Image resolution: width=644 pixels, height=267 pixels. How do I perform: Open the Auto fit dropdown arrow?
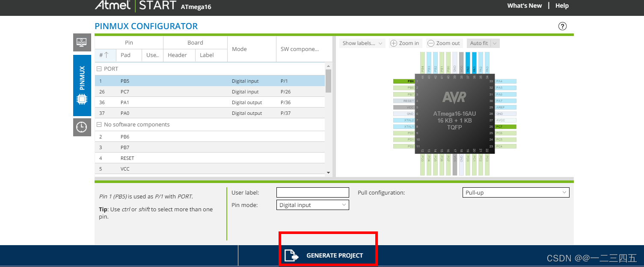click(495, 43)
